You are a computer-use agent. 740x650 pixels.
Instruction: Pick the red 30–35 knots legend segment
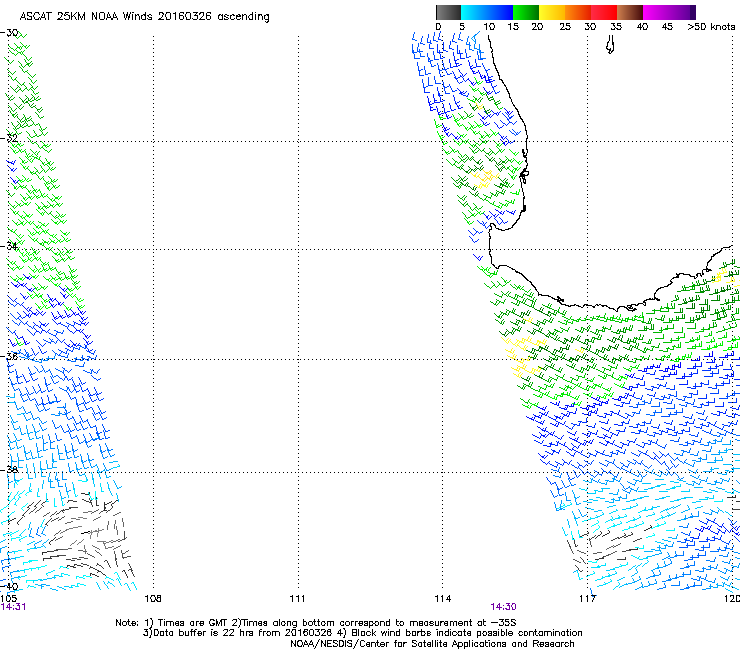click(604, 12)
